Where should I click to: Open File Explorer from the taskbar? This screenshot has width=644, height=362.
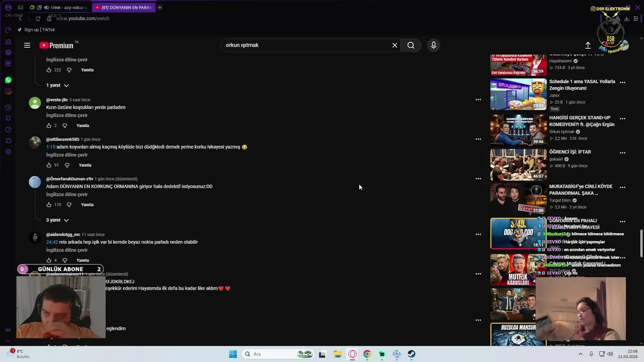pyautogui.click(x=338, y=354)
